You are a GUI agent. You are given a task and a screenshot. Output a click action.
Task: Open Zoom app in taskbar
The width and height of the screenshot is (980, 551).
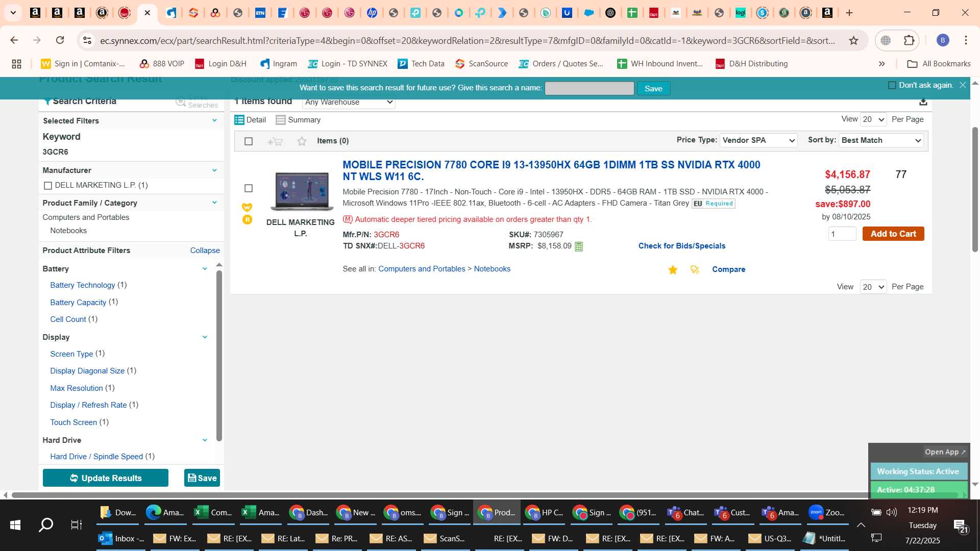[828, 513]
